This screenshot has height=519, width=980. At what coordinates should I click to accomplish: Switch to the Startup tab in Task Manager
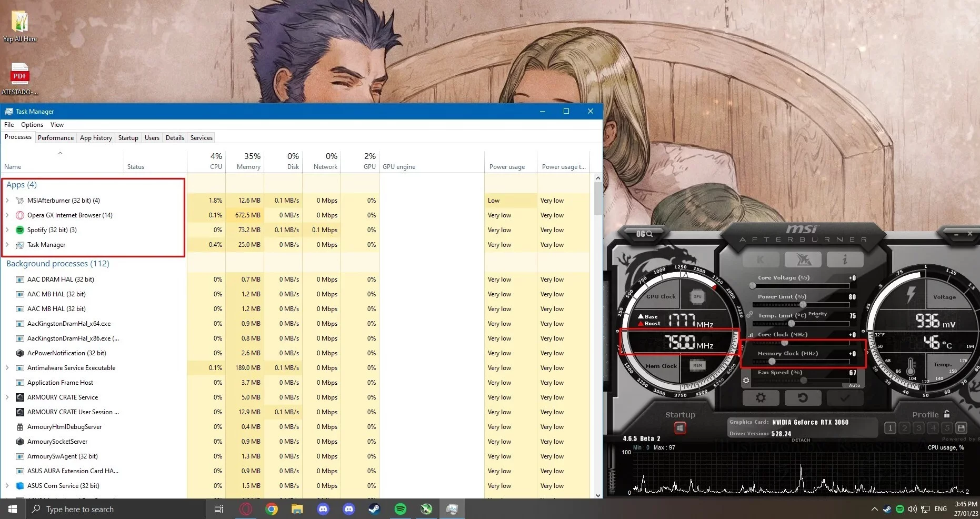point(128,138)
